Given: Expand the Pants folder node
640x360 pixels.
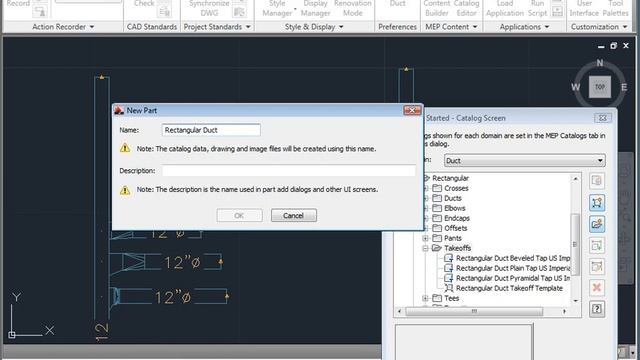Looking at the screenshot, I should [425, 238].
